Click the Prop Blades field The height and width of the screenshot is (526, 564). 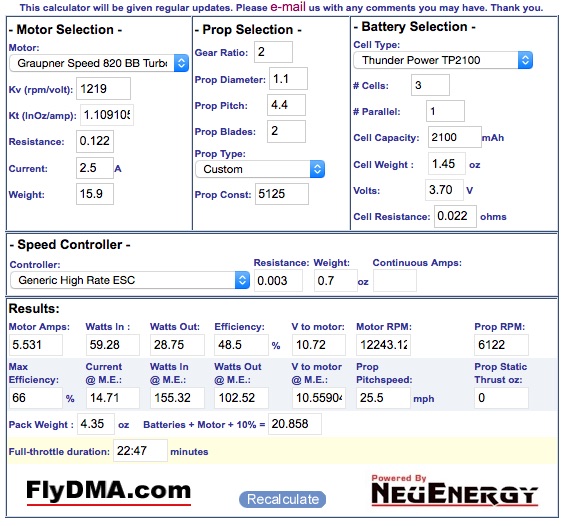point(286,131)
